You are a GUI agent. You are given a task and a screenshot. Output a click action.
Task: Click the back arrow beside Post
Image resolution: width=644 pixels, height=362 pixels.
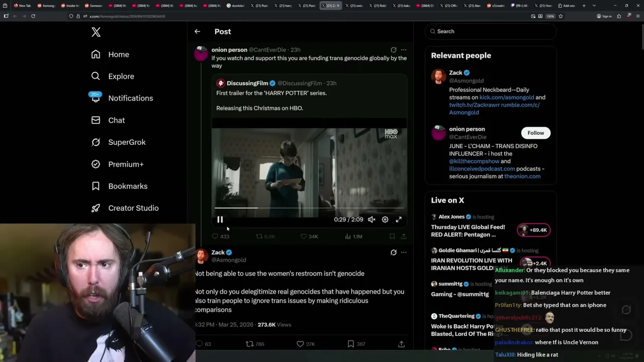click(197, 31)
